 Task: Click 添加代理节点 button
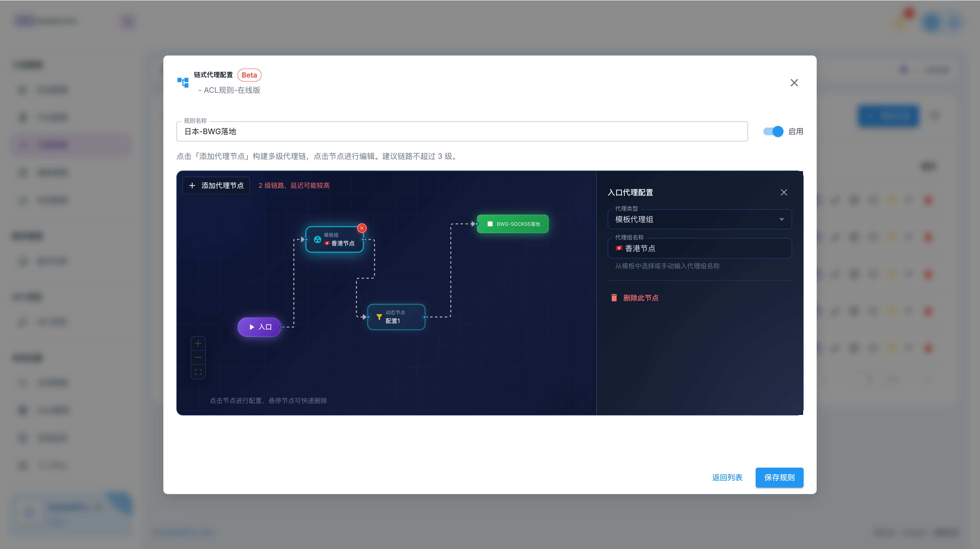pos(216,186)
